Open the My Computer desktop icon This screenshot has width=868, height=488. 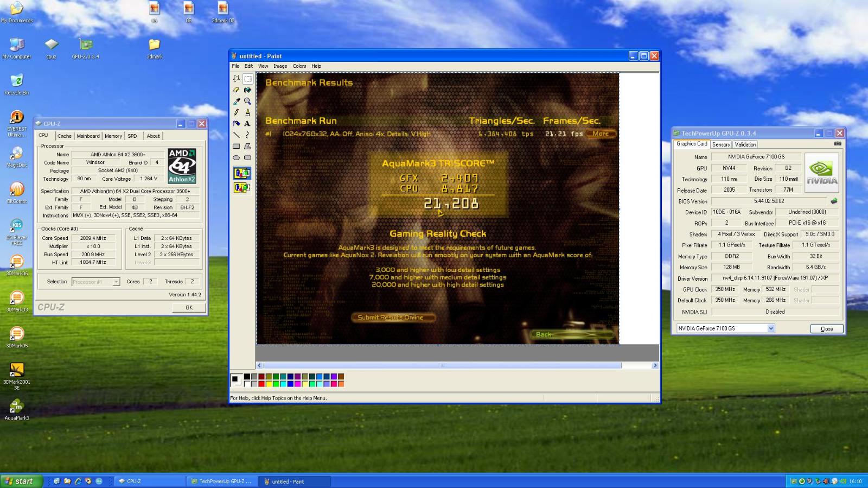17,48
